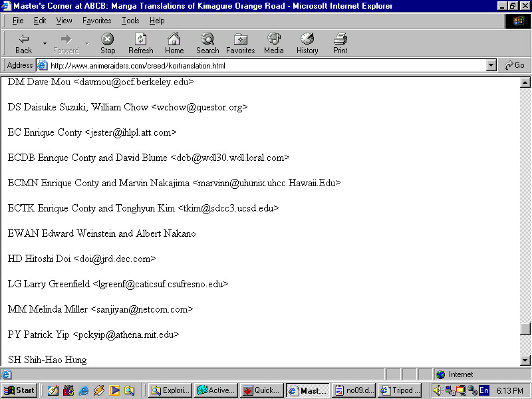532x399 pixels.
Task: Click the page icon in the address bar
Action: 42,65
